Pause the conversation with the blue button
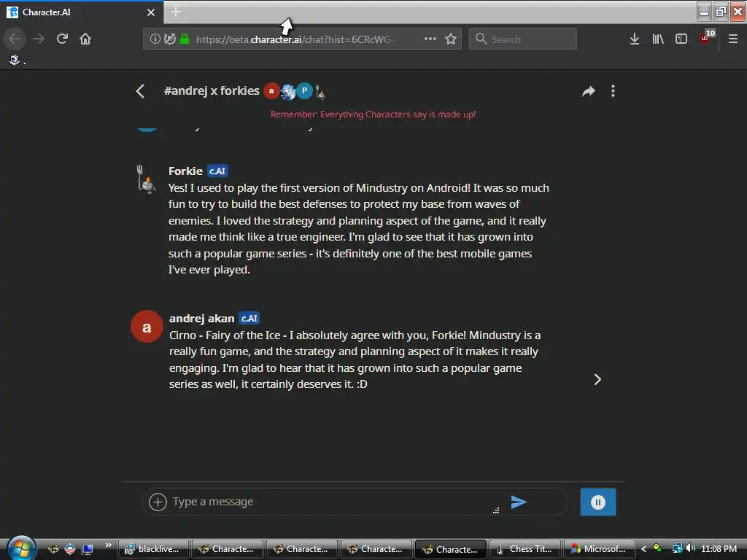The height and width of the screenshot is (560, 747). coord(598,502)
